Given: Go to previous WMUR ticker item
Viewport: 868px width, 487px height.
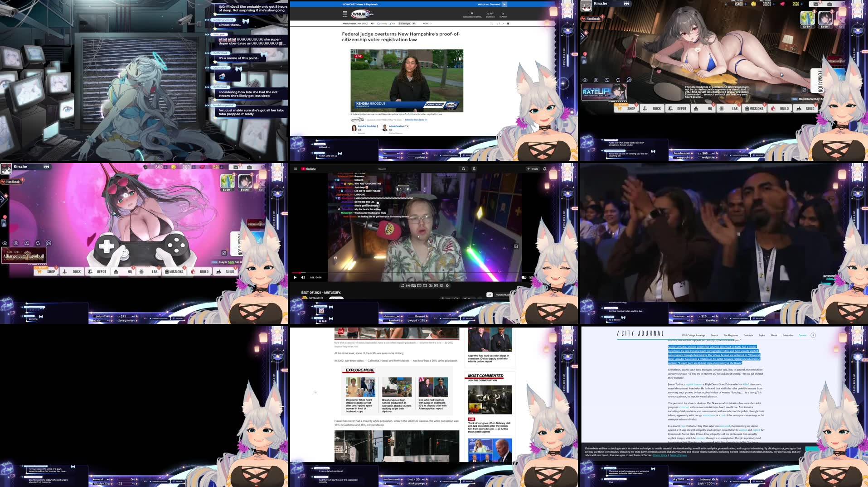Looking at the screenshot, I should [492, 24].
